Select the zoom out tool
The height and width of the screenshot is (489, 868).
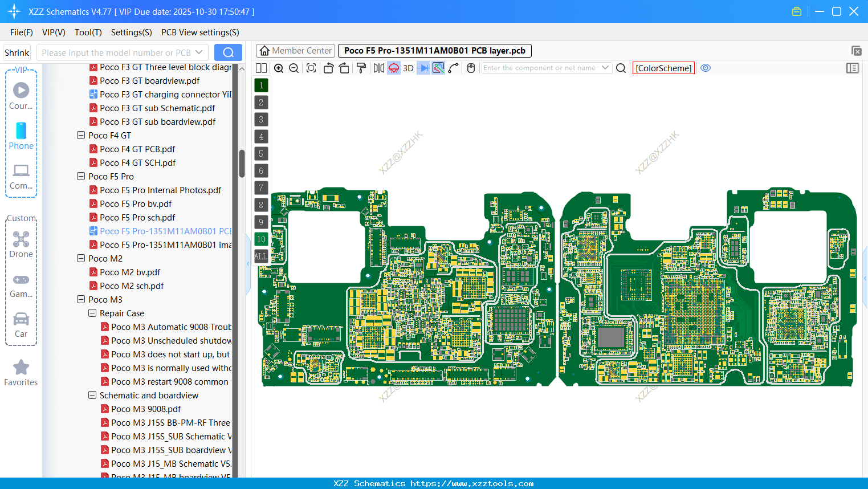tap(293, 68)
